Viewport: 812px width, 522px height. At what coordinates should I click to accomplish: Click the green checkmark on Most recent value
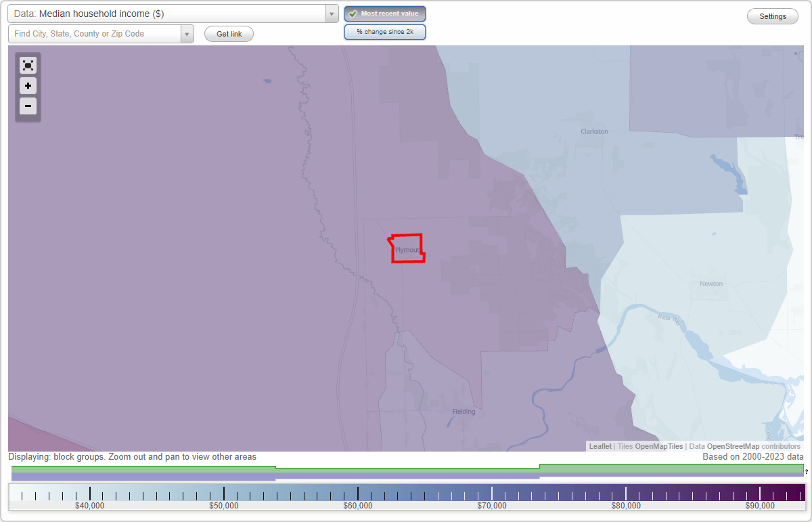353,13
